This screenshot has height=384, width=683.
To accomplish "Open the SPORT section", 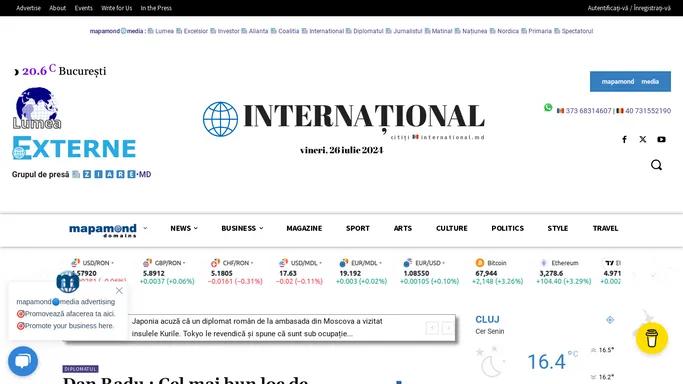I will coord(358,228).
